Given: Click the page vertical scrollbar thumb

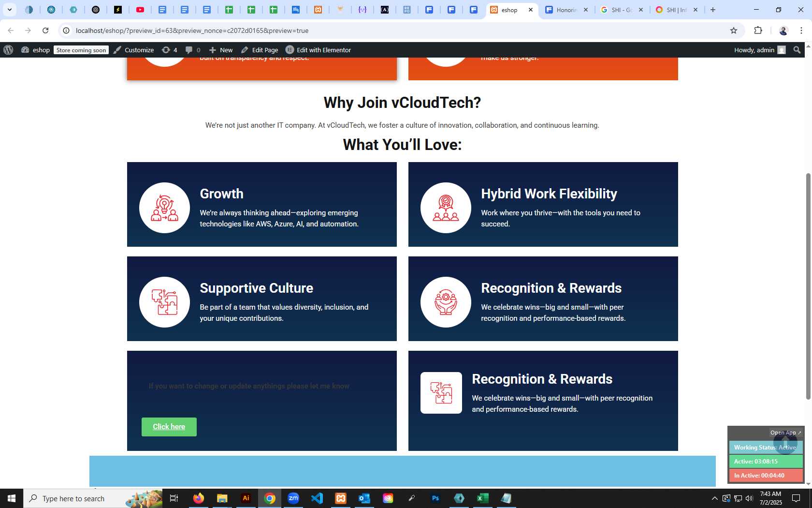Looking at the screenshot, I should click(x=808, y=286).
